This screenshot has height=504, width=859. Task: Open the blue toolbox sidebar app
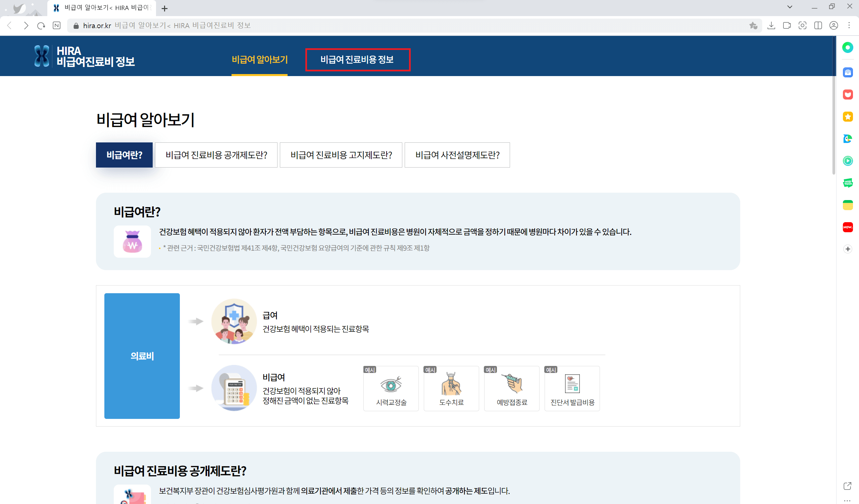click(848, 72)
